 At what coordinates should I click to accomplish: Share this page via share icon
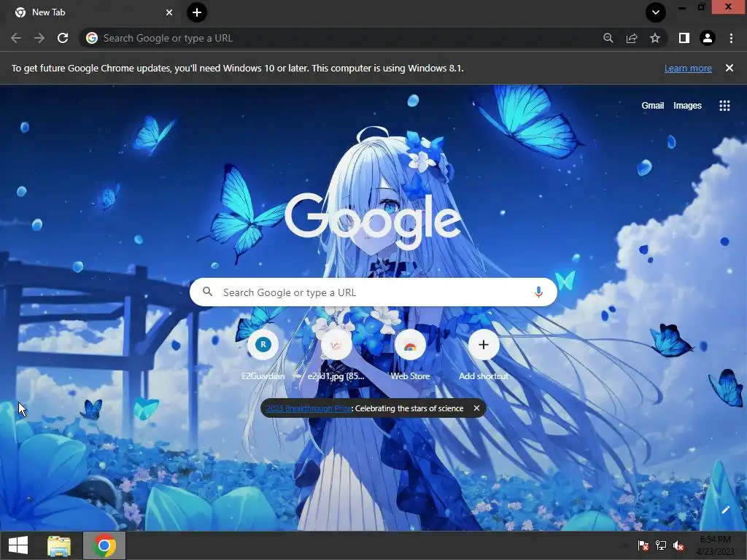click(x=632, y=38)
